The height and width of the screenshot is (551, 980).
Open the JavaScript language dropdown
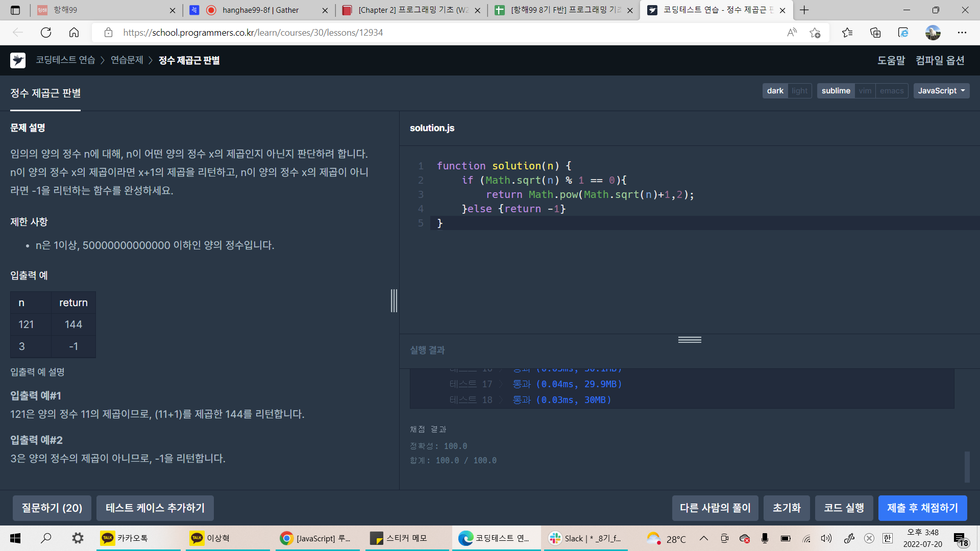click(x=941, y=91)
